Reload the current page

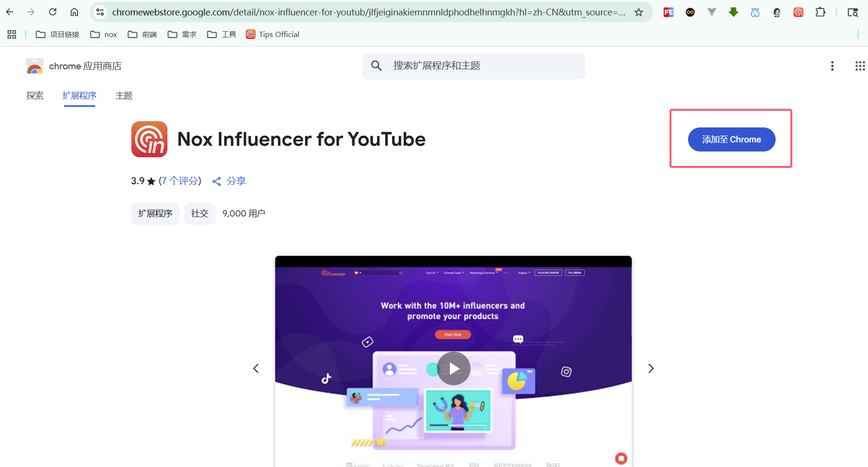(53, 12)
